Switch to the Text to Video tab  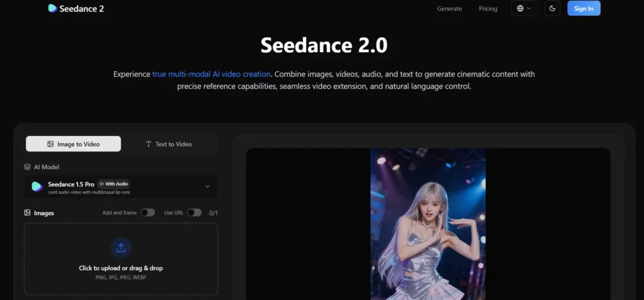coord(169,144)
